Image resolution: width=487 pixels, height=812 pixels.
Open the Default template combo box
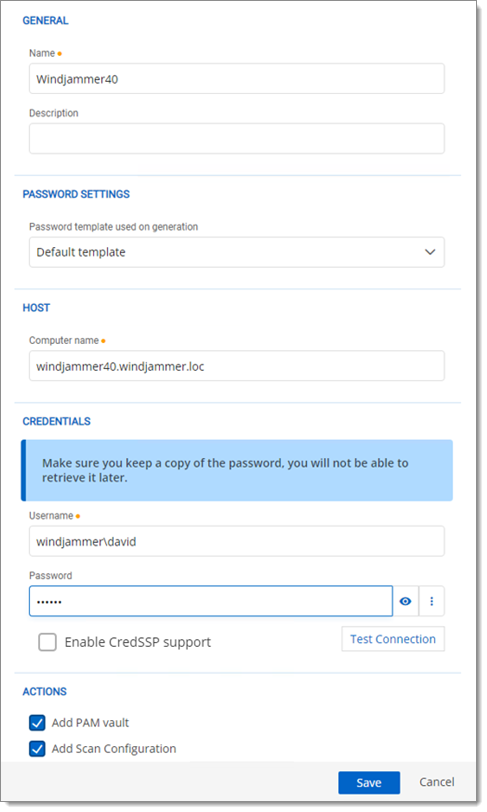(x=236, y=252)
